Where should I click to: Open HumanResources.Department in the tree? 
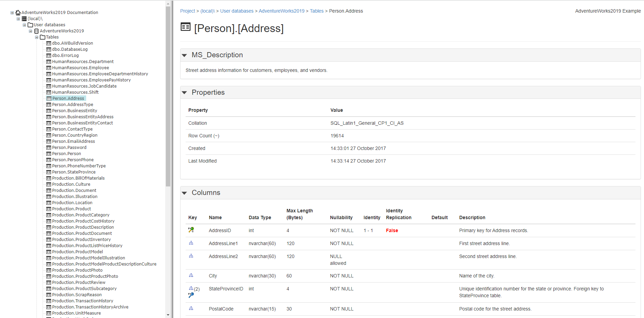pos(83,62)
